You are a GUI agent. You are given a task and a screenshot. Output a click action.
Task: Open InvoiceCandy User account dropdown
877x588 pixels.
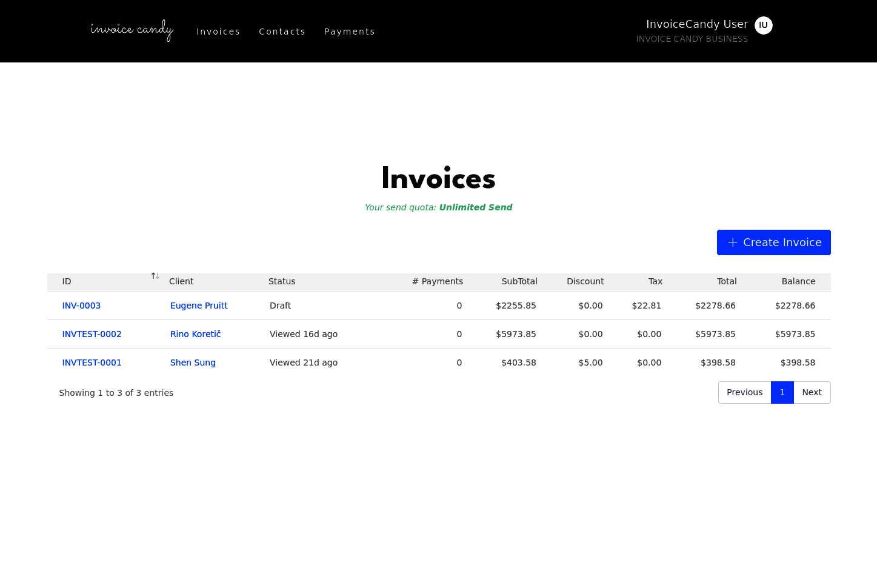697,24
